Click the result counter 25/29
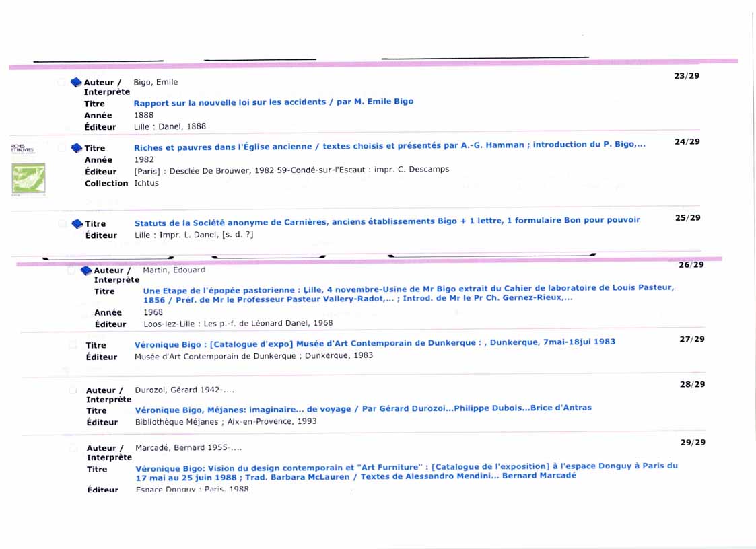This screenshot has height=549, width=756. coord(688,218)
